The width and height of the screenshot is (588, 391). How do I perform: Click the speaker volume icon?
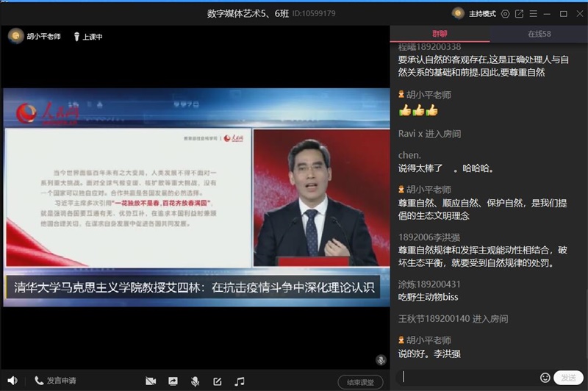tap(12, 381)
